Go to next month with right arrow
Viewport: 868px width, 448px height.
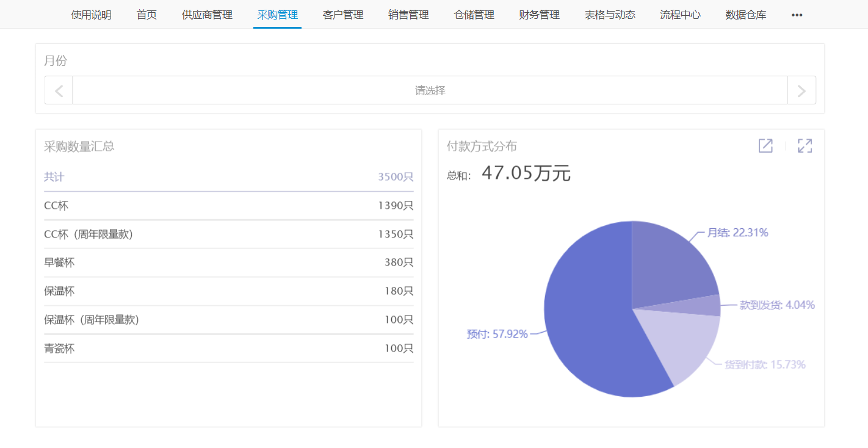point(801,91)
